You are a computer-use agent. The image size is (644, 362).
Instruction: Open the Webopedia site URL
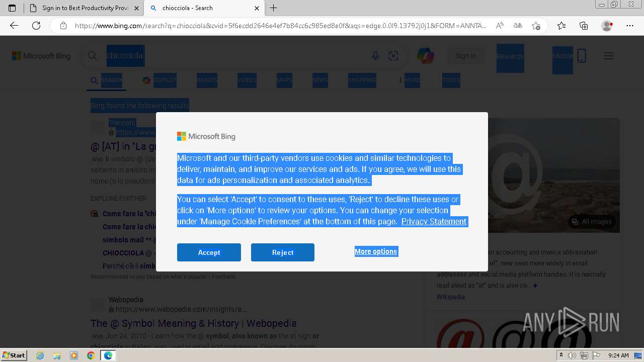pyautogui.click(x=181, y=309)
